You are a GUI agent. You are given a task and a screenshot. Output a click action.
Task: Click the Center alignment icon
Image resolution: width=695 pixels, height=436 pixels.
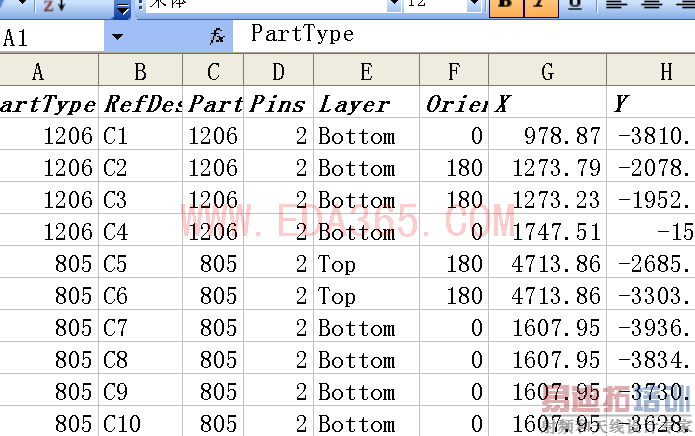coord(652,5)
